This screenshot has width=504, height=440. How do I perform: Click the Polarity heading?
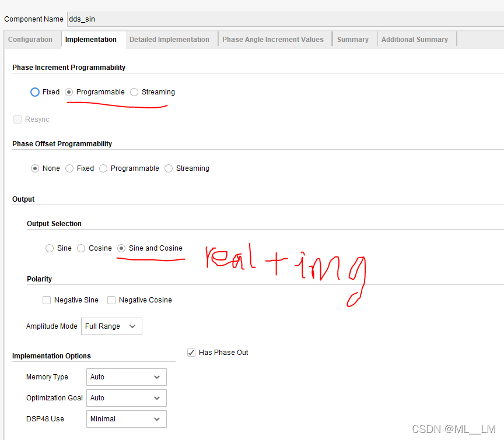(39, 279)
